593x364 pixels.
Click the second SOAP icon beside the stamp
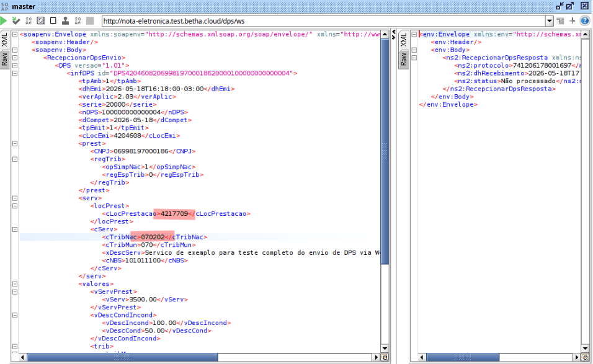coord(78,21)
